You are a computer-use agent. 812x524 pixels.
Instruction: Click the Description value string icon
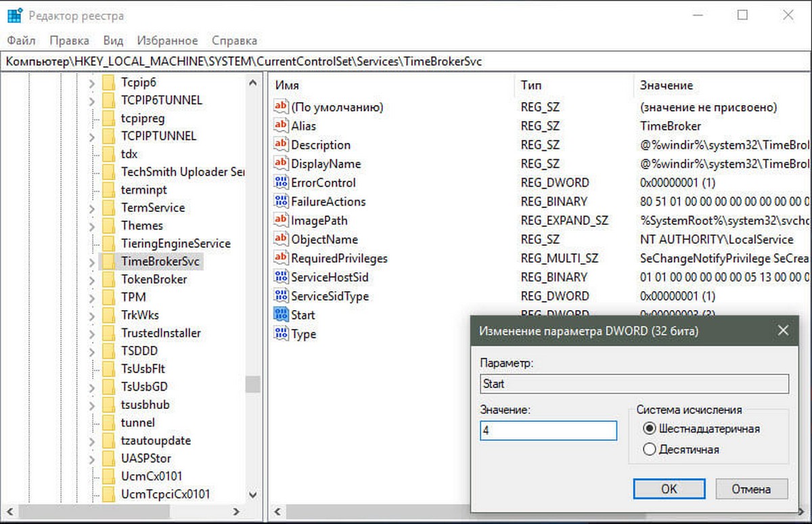point(281,144)
